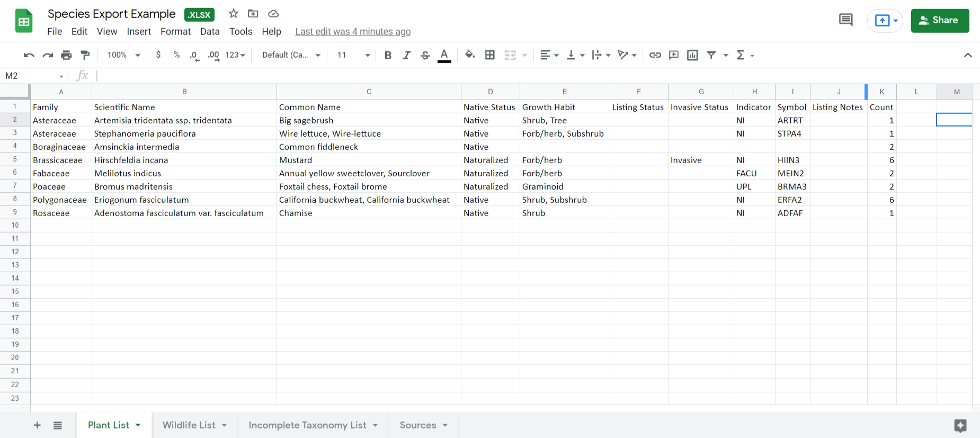Open the last edit history link
Screen dimensions: 980x438
click(353, 32)
